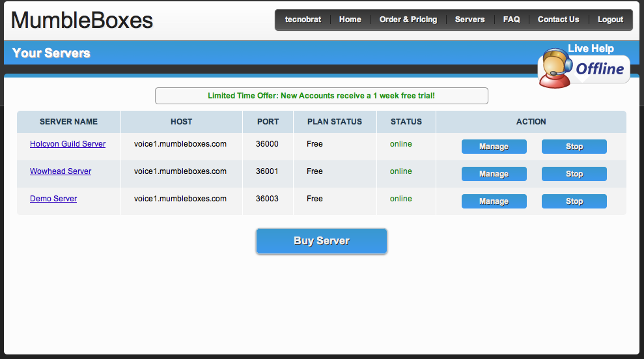The height and width of the screenshot is (359, 644).
Task: Log out using the Logout item
Action: (x=610, y=20)
